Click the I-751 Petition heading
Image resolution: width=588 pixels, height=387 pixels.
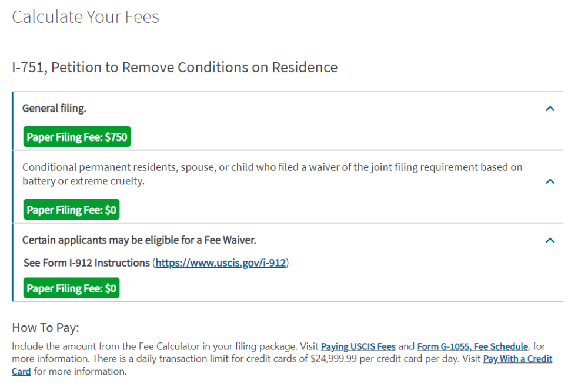tap(175, 68)
